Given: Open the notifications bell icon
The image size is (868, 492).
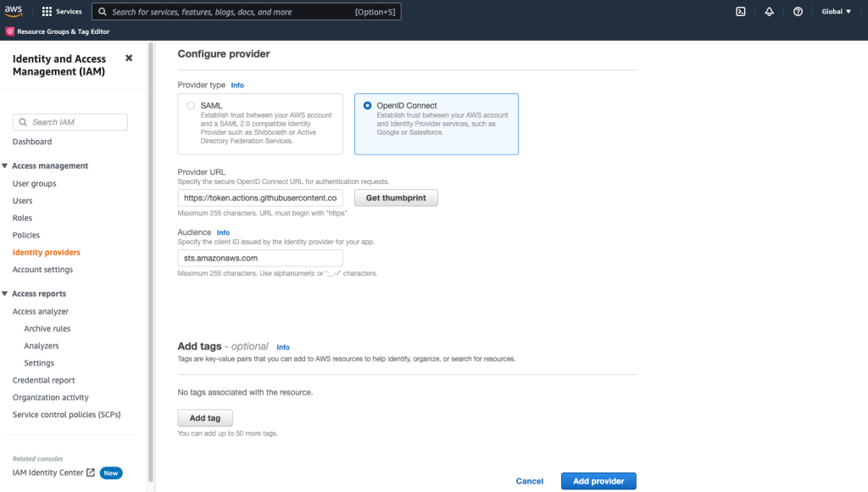Looking at the screenshot, I should tap(769, 11).
